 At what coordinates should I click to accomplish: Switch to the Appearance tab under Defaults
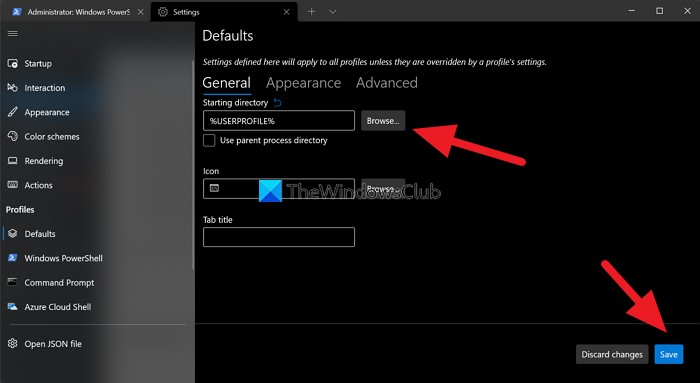pos(304,83)
